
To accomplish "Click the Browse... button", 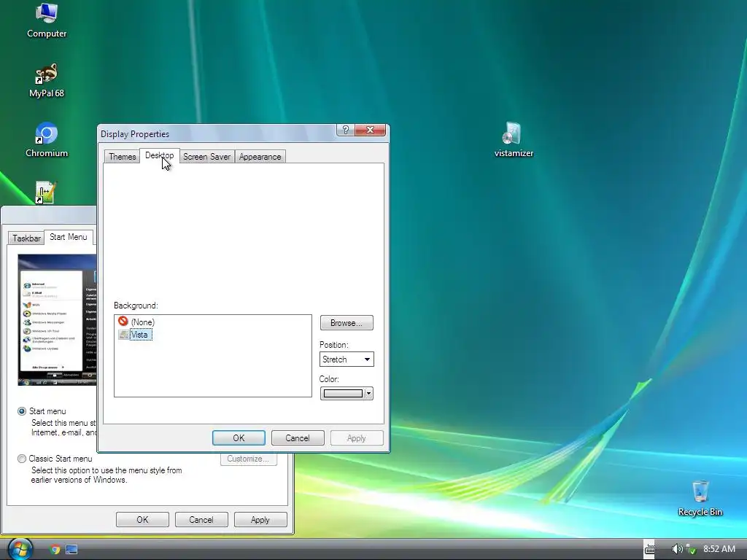I will pos(347,323).
